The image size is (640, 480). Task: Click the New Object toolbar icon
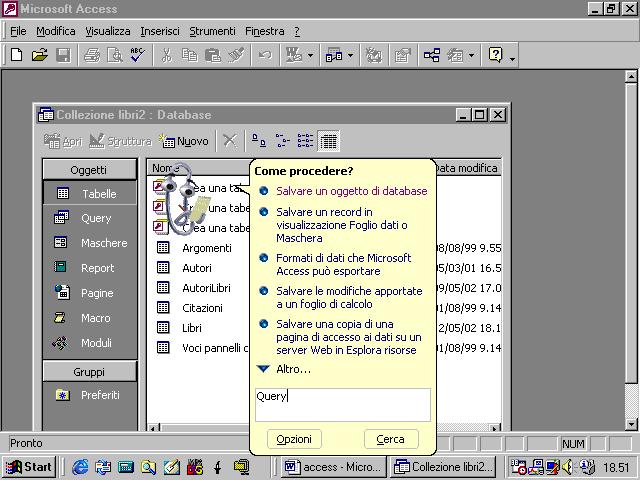tap(455, 55)
